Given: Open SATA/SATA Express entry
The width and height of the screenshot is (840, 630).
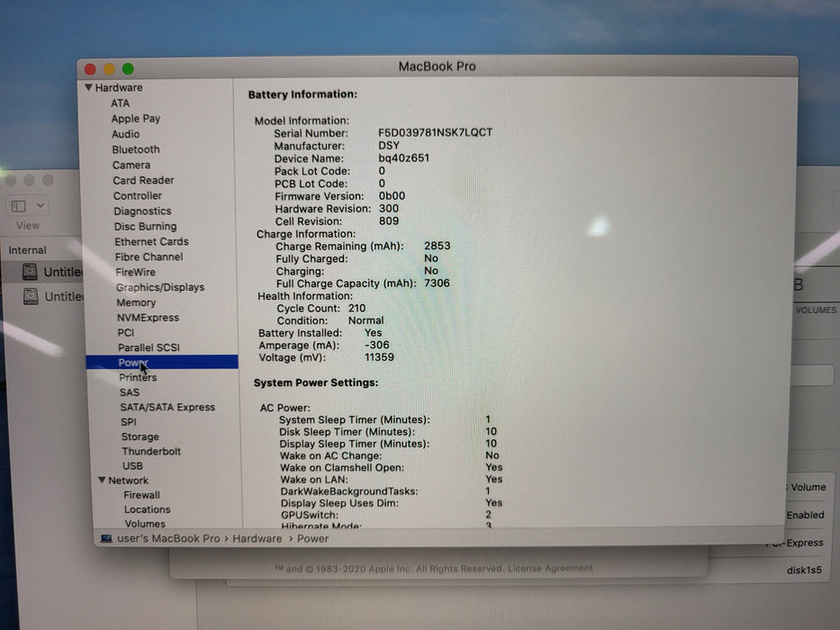Looking at the screenshot, I should pyautogui.click(x=167, y=407).
